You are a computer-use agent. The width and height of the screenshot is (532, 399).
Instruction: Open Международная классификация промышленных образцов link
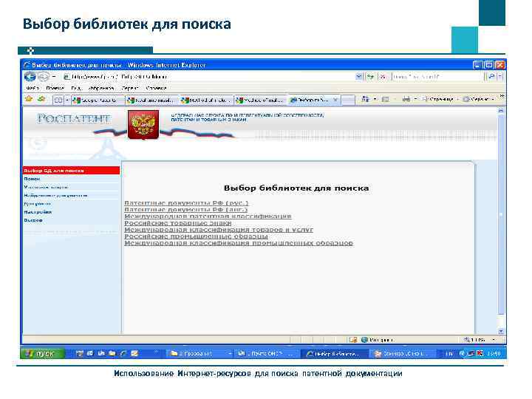(x=239, y=243)
